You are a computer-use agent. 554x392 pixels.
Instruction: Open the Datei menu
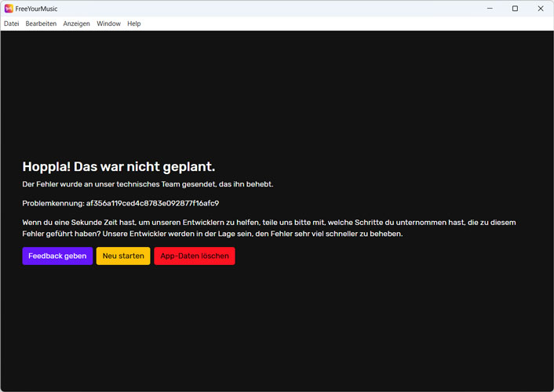tap(11, 24)
